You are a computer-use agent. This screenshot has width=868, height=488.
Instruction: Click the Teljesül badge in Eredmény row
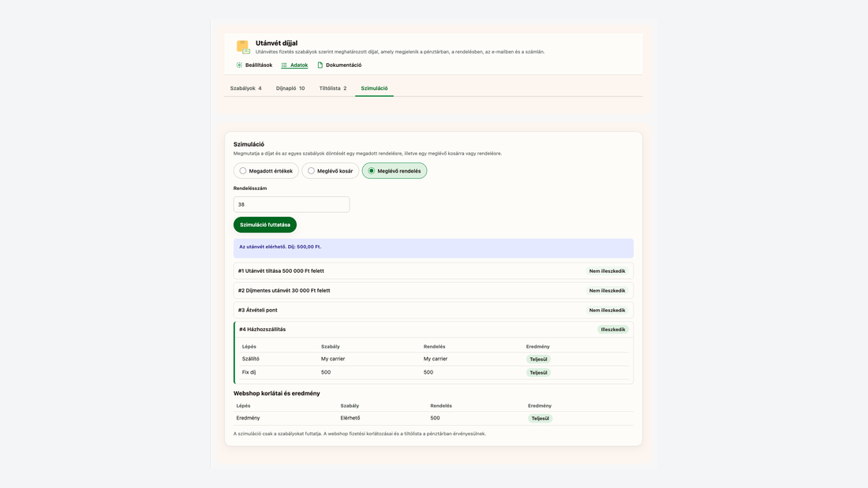pyautogui.click(x=541, y=419)
